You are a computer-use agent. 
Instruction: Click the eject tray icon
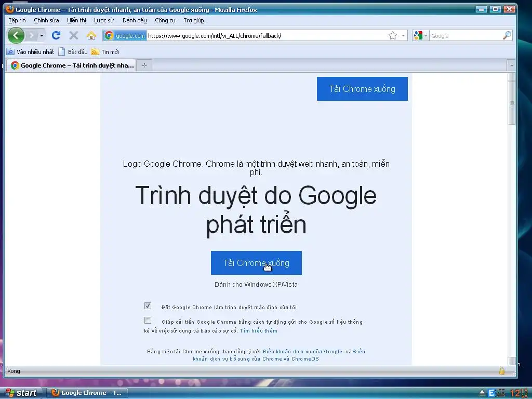click(482, 393)
